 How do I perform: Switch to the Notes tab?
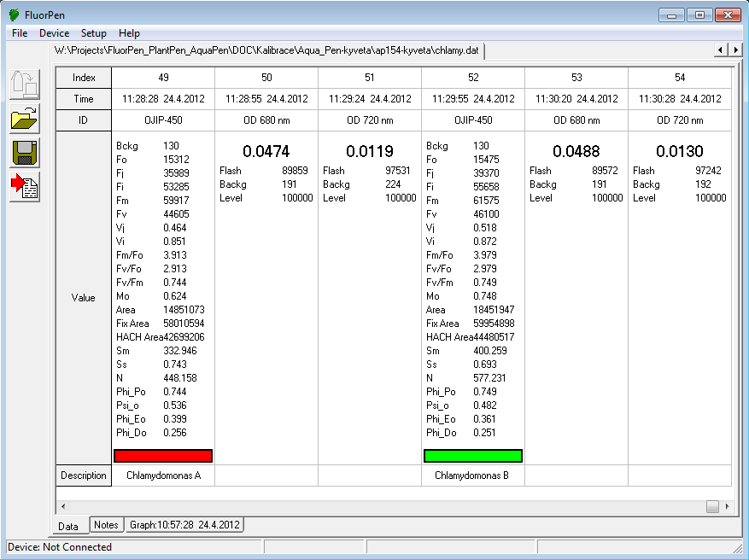106,525
